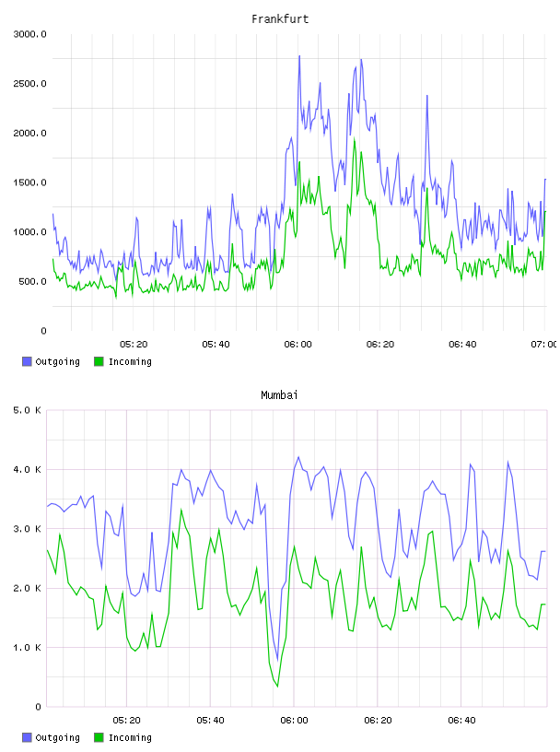The height and width of the screenshot is (752, 560).
Task: Click the Mumbai chart title
Action: [279, 395]
